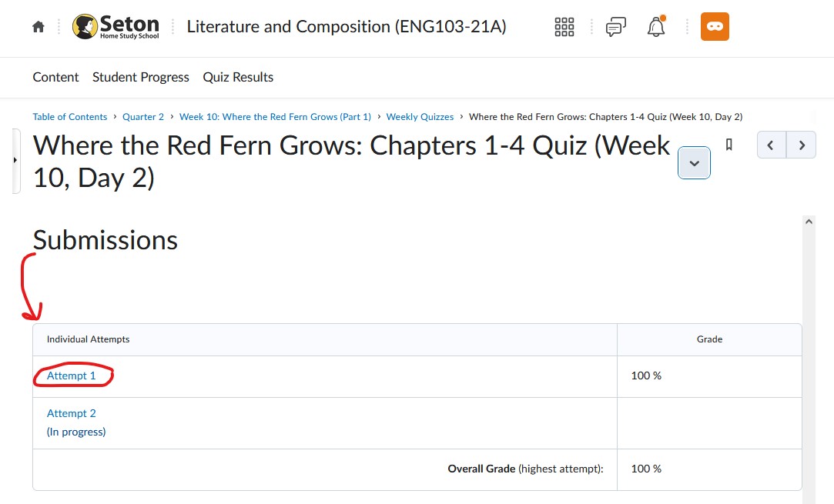Go to next topic arrow

(x=802, y=145)
